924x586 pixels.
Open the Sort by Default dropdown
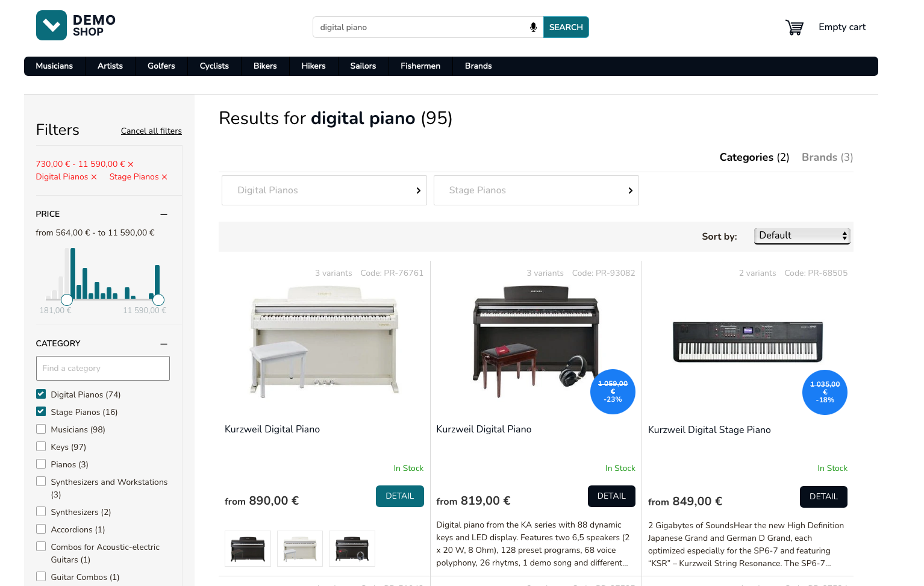point(803,236)
